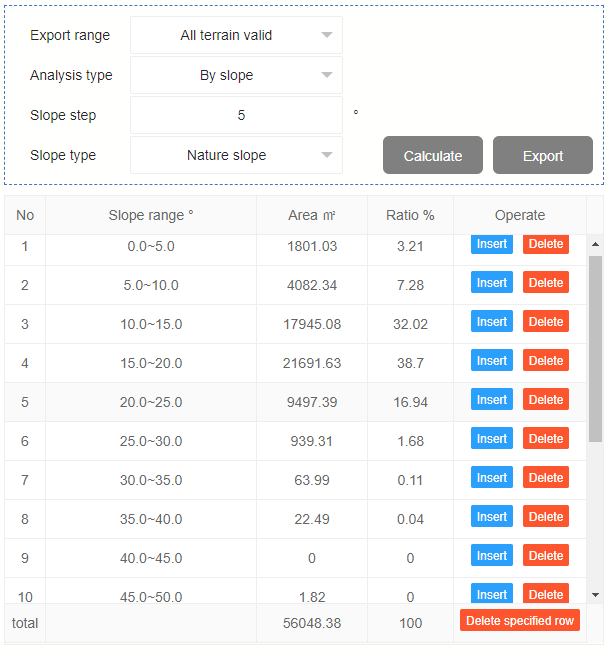Viewport: 610px width, 652px height.
Task: Click the Area column header
Action: [312, 215]
